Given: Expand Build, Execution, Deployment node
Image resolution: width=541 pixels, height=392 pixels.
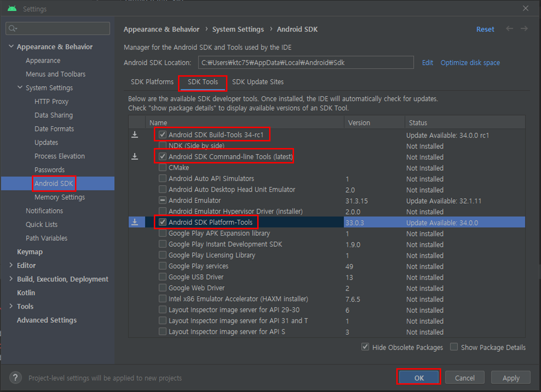Looking at the screenshot, I should tap(11, 279).
